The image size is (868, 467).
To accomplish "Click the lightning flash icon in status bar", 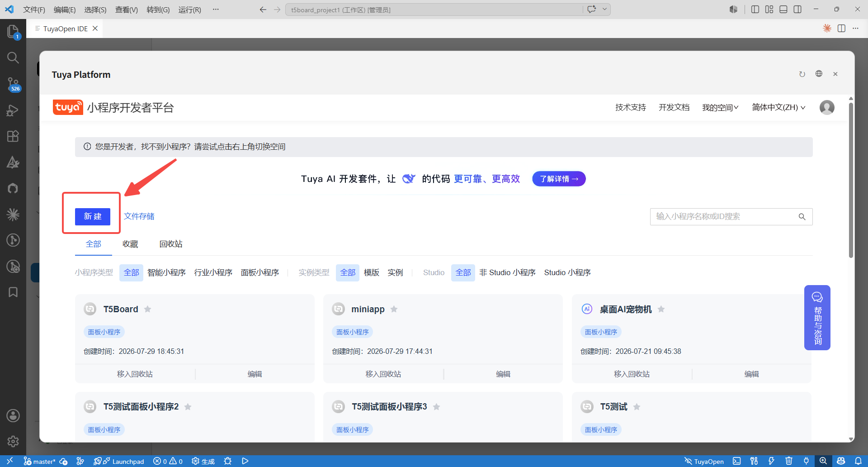I will [771, 461].
